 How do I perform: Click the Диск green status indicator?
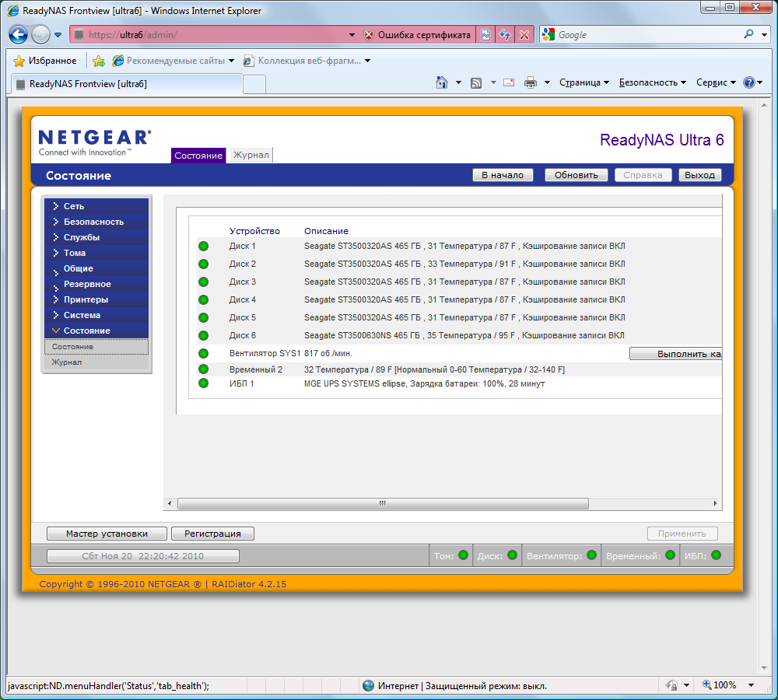tap(513, 555)
